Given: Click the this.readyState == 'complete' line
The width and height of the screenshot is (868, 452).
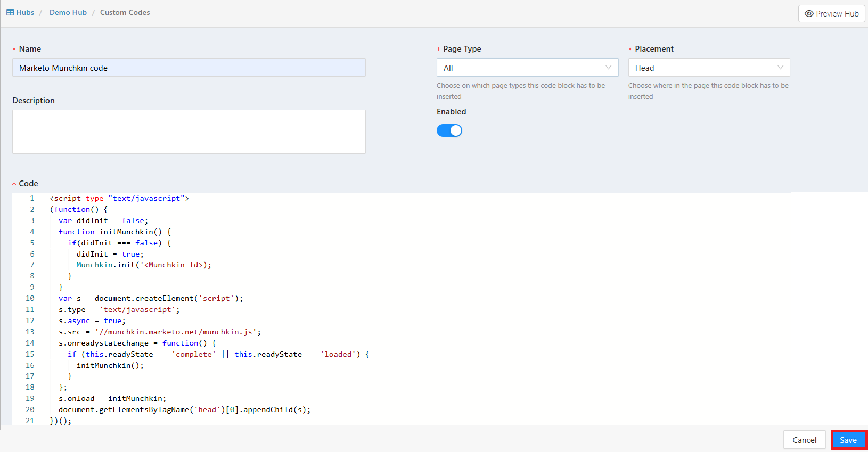Looking at the screenshot, I should [218, 354].
